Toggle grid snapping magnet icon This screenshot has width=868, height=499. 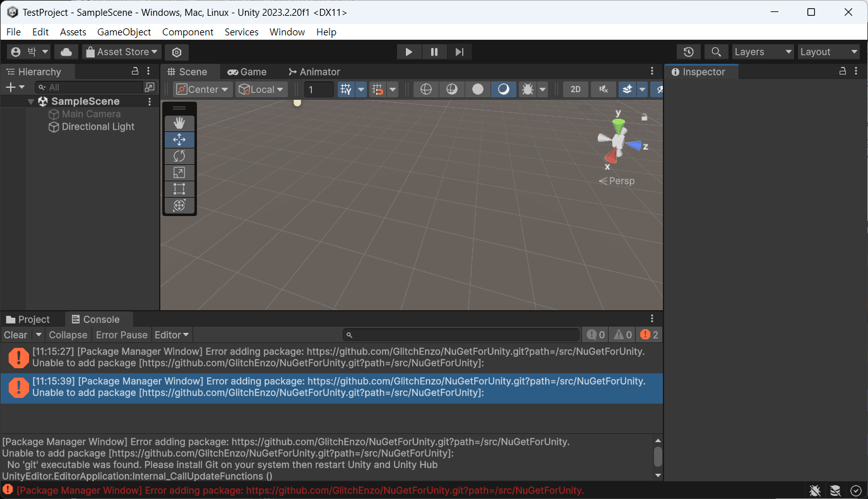378,90
